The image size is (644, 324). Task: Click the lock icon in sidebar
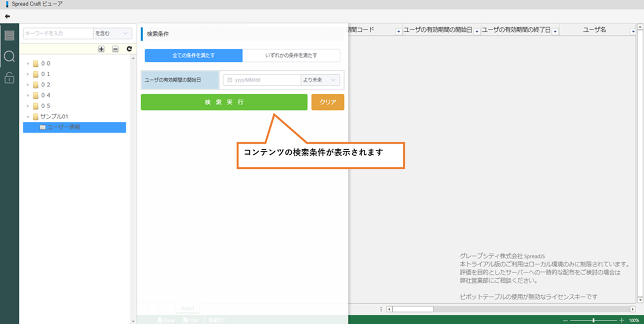click(9, 78)
